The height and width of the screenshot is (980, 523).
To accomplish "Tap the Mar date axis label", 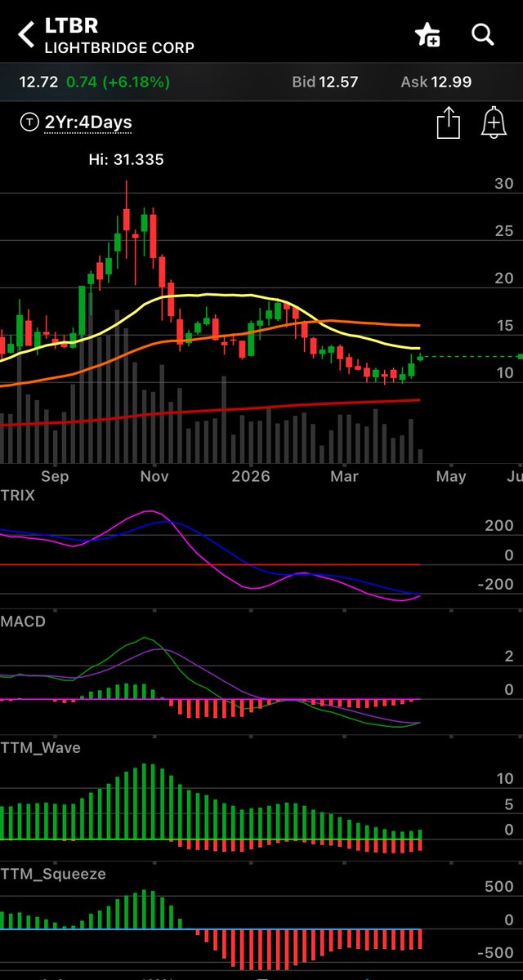I will coord(344,476).
